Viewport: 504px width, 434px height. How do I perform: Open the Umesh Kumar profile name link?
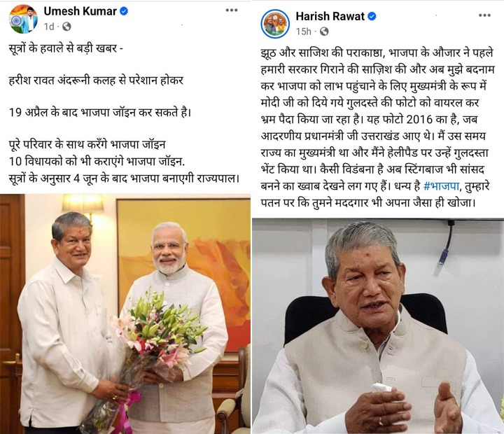pos(80,11)
